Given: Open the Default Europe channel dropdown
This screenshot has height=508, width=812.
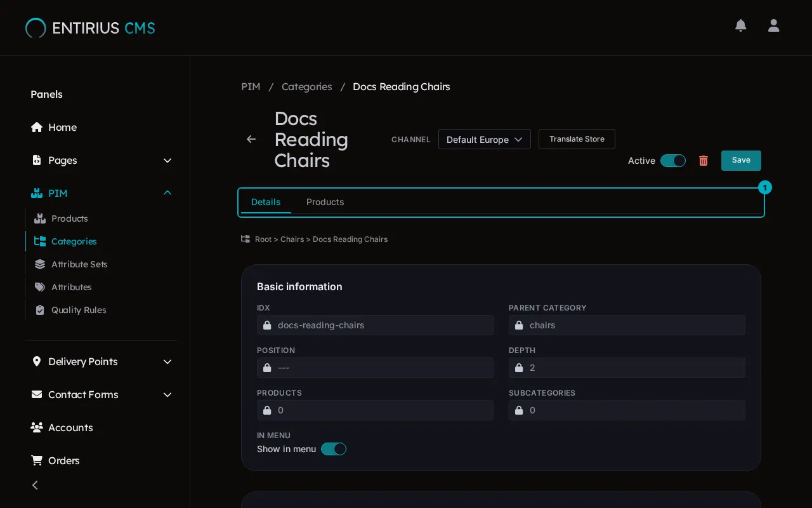Looking at the screenshot, I should [x=485, y=139].
